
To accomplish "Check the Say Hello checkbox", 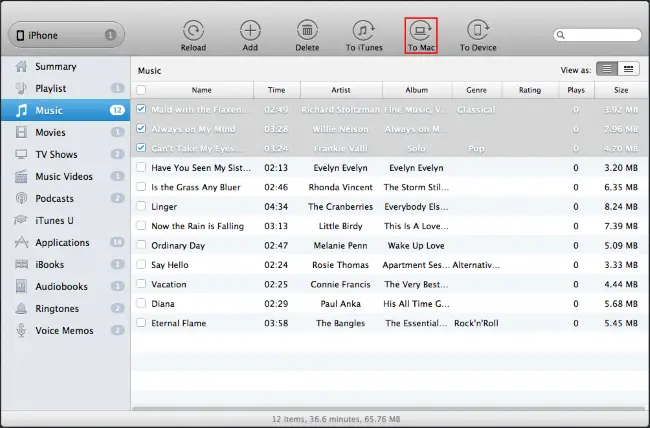I will pyautogui.click(x=141, y=264).
